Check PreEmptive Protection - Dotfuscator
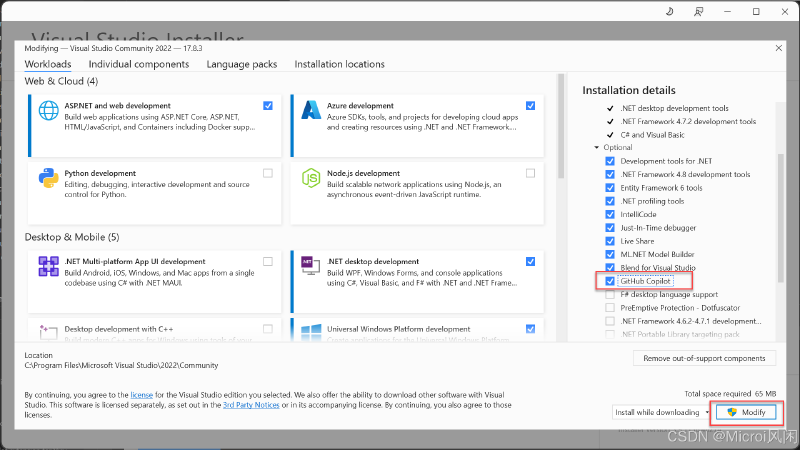This screenshot has width=800, height=450. 610,308
